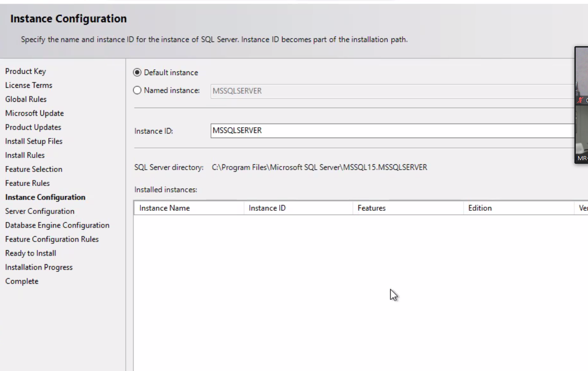Open the License Terms step
Image resolution: width=588 pixels, height=371 pixels.
coord(29,85)
